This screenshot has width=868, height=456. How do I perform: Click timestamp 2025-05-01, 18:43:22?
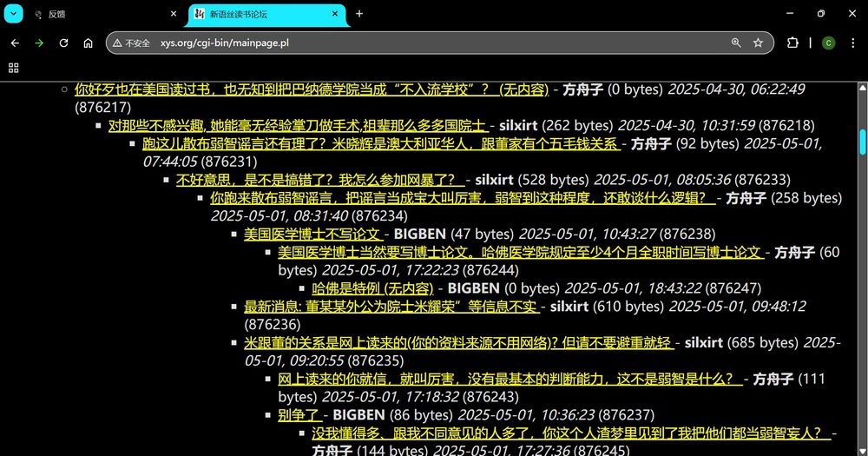[633, 288]
